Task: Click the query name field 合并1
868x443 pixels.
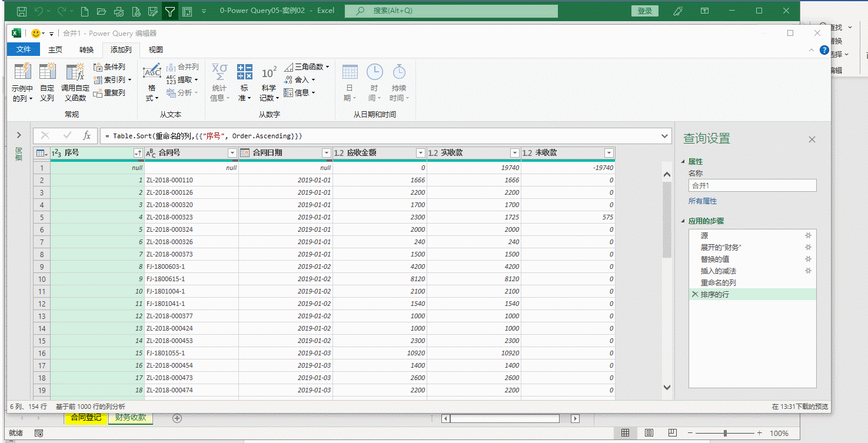Action: pyautogui.click(x=752, y=185)
